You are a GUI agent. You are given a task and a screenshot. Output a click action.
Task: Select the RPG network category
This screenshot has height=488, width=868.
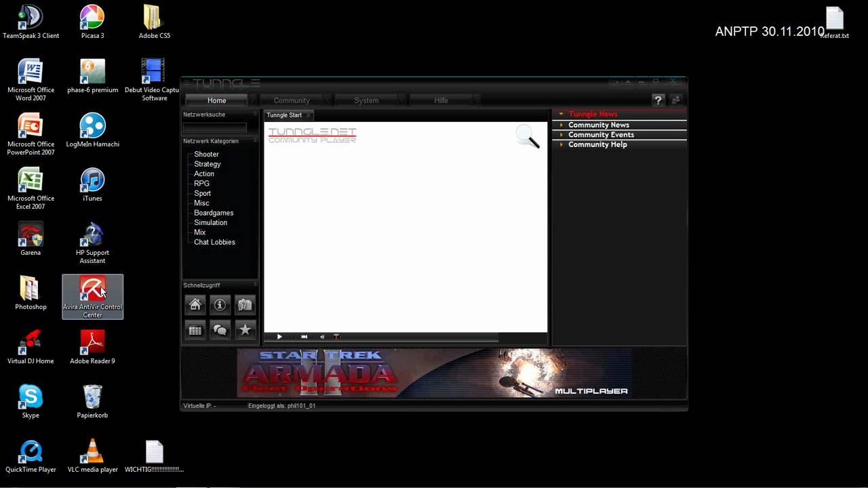pyautogui.click(x=201, y=184)
